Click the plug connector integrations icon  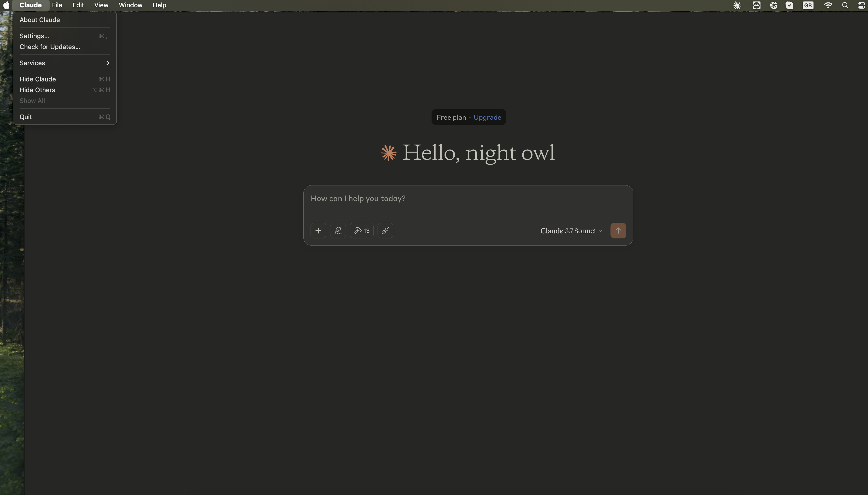coord(385,231)
